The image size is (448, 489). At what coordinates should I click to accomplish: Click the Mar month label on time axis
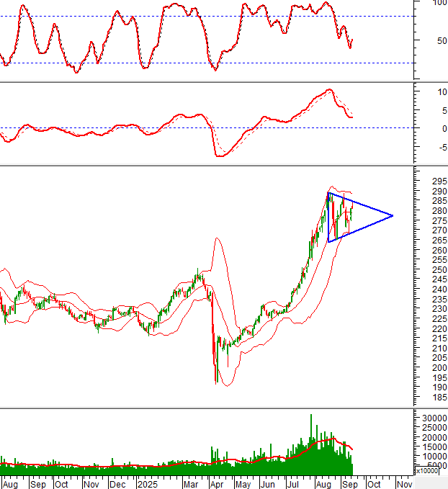191,485
